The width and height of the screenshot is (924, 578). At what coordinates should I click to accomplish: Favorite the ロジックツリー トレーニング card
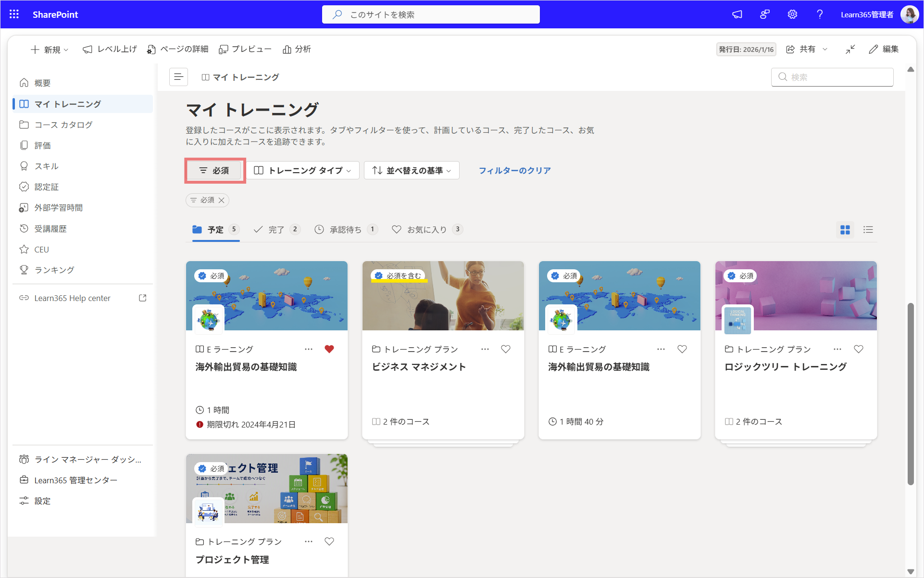click(859, 349)
